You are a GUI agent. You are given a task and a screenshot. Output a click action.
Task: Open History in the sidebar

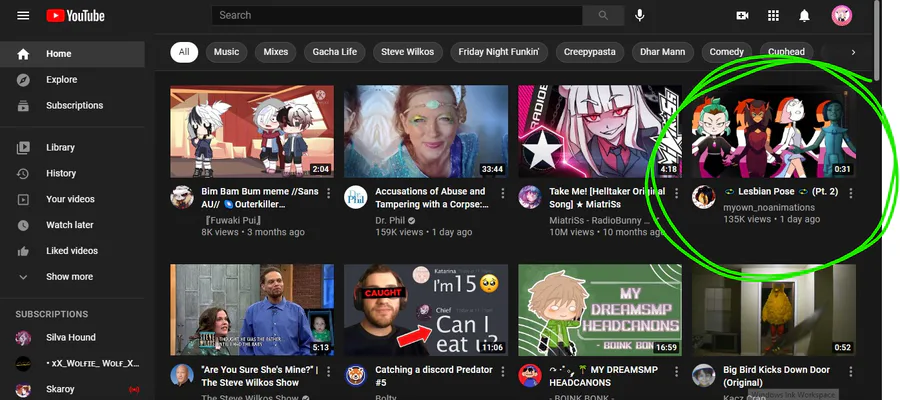pos(72,173)
